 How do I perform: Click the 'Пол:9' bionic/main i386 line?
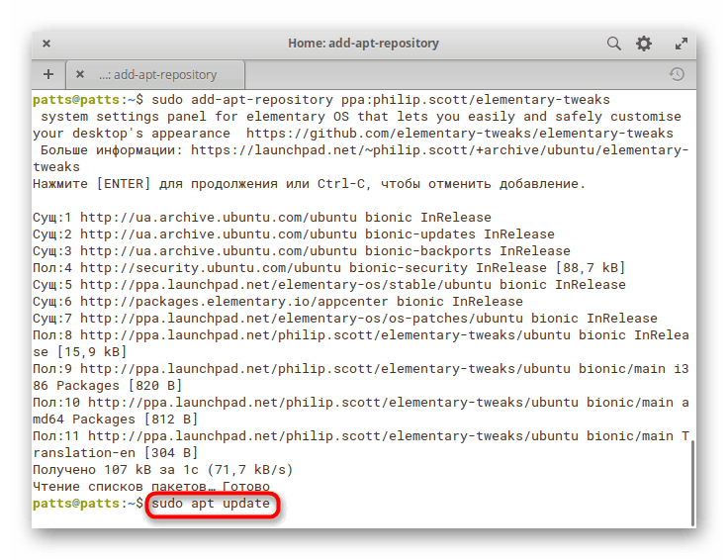[361, 377]
